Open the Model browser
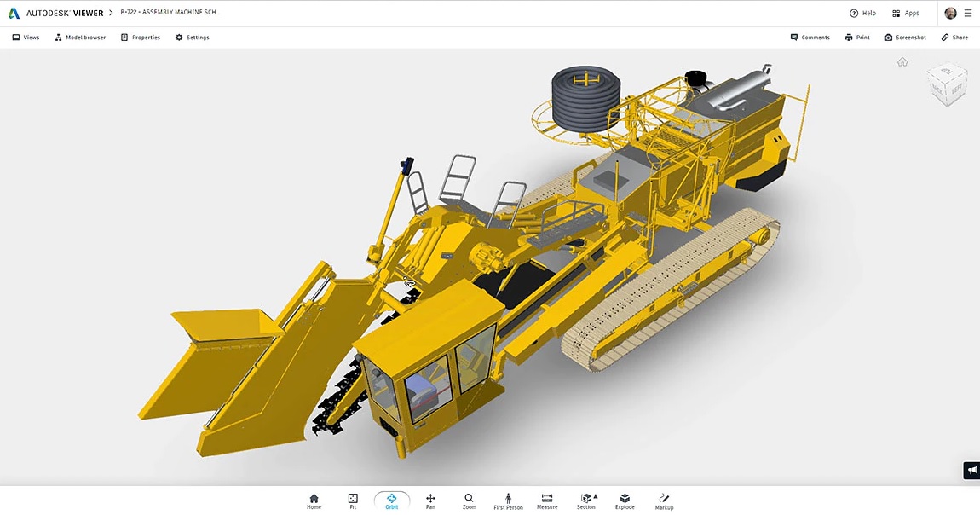This screenshot has height=515, width=980. point(80,38)
